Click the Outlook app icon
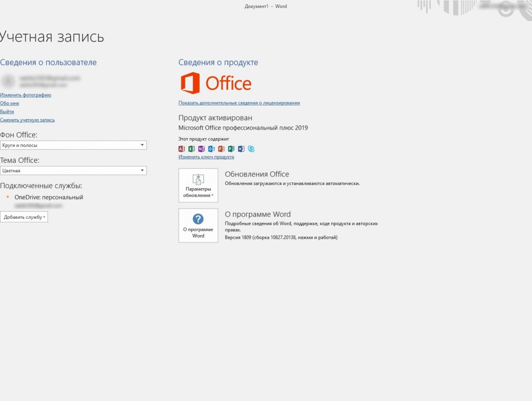The height and width of the screenshot is (401, 532). [x=211, y=149]
